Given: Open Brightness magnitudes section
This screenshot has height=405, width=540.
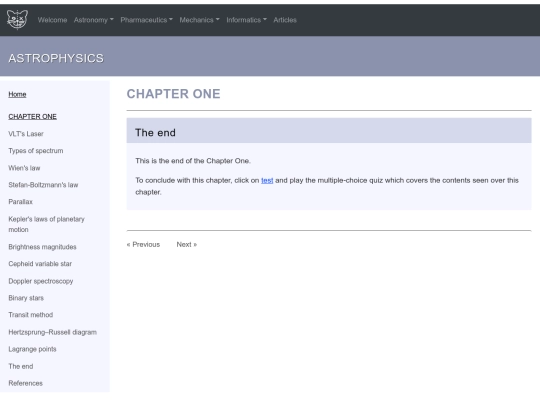Looking at the screenshot, I should pos(42,247).
